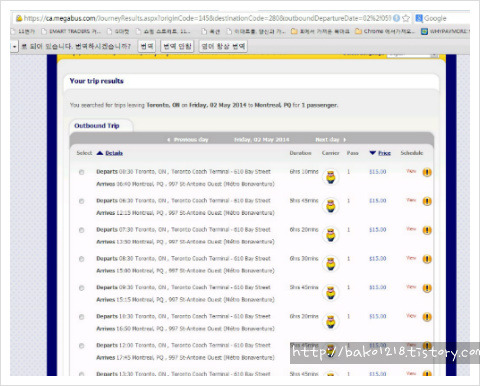View schedule for the 00:30 departure
This screenshot has width=480, height=386.
[411, 171]
